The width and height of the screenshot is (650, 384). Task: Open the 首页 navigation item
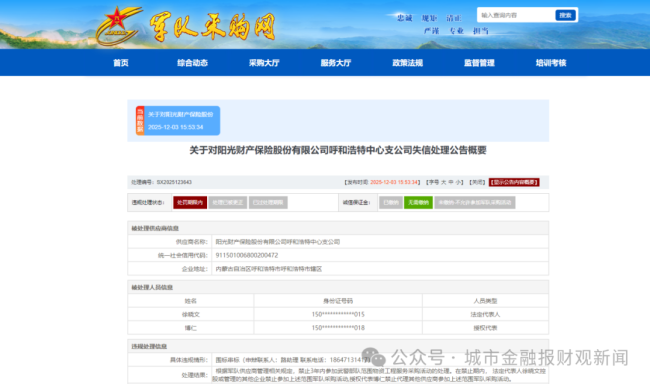click(x=121, y=63)
